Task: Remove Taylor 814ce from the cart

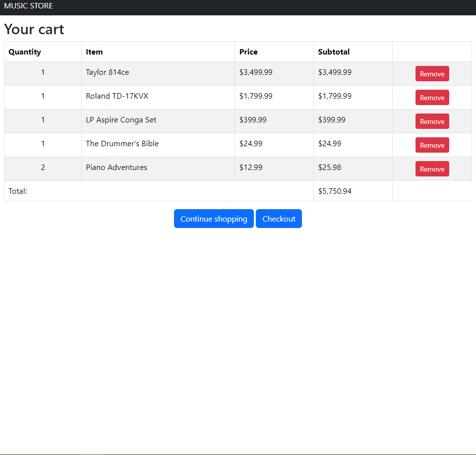Action: pos(432,74)
